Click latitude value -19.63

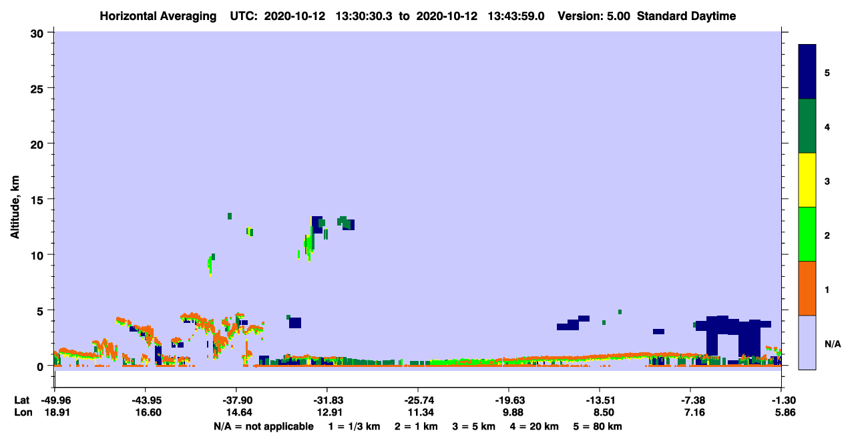[x=509, y=400]
